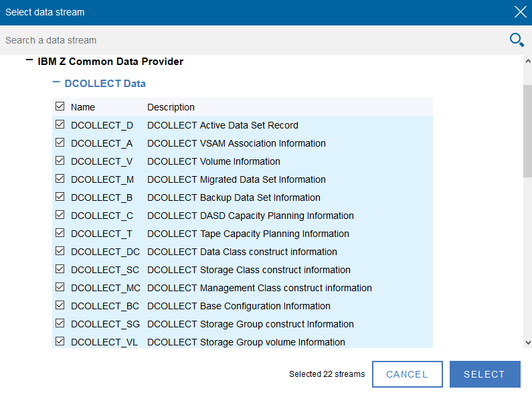
Task: Click the DCOLLECT VSAM Association Information text
Action: click(236, 143)
